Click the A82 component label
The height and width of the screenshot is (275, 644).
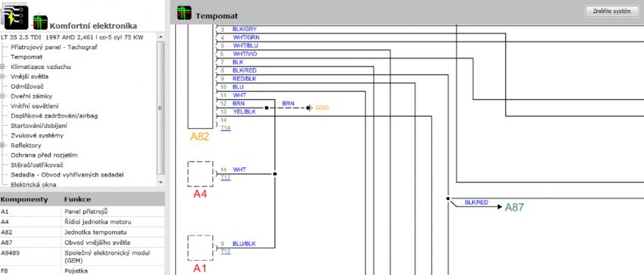pyautogui.click(x=199, y=136)
